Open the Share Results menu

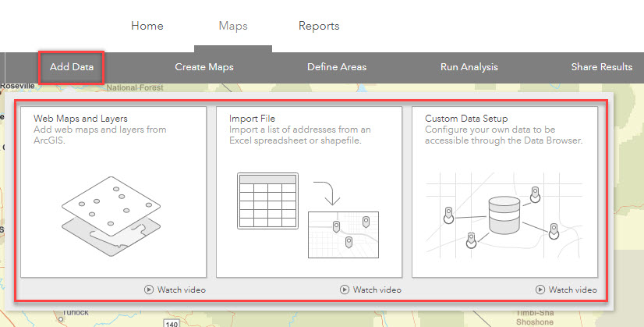coord(602,67)
